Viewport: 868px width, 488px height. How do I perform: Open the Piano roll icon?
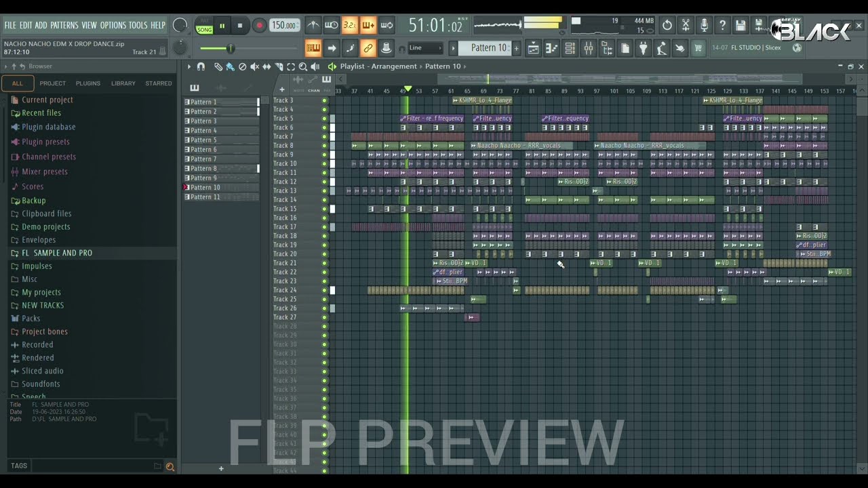(x=551, y=48)
